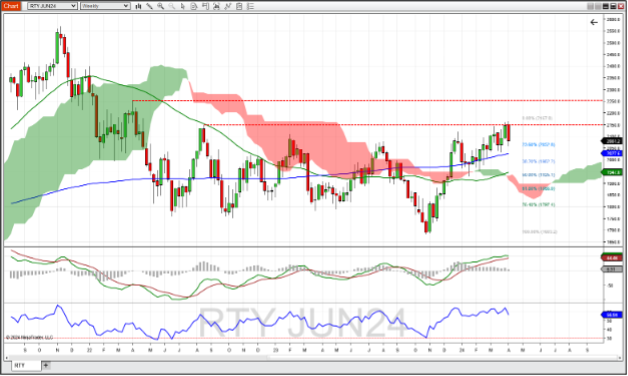Click the orange Chart title label
The height and width of the screenshot is (376, 628).
11,6
